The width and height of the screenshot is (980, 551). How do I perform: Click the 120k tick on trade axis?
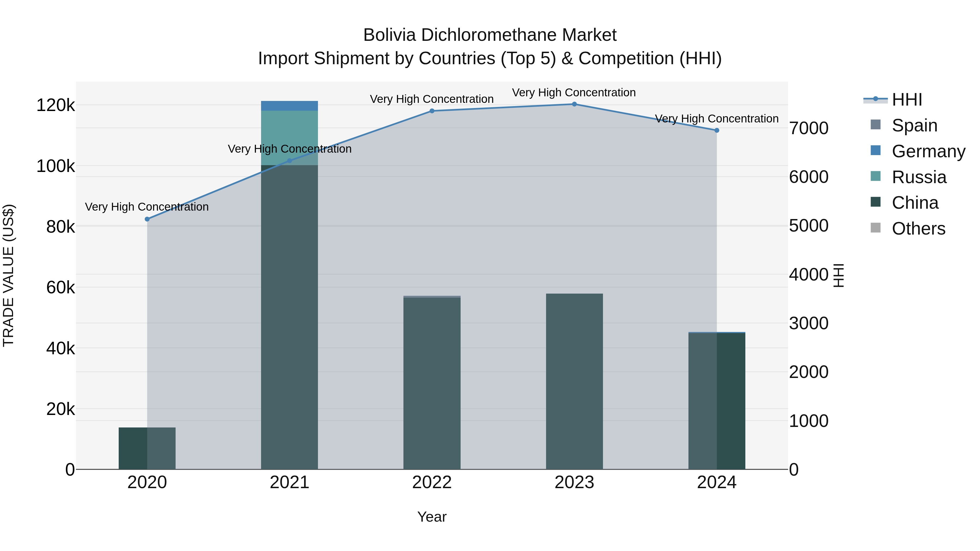pos(56,105)
